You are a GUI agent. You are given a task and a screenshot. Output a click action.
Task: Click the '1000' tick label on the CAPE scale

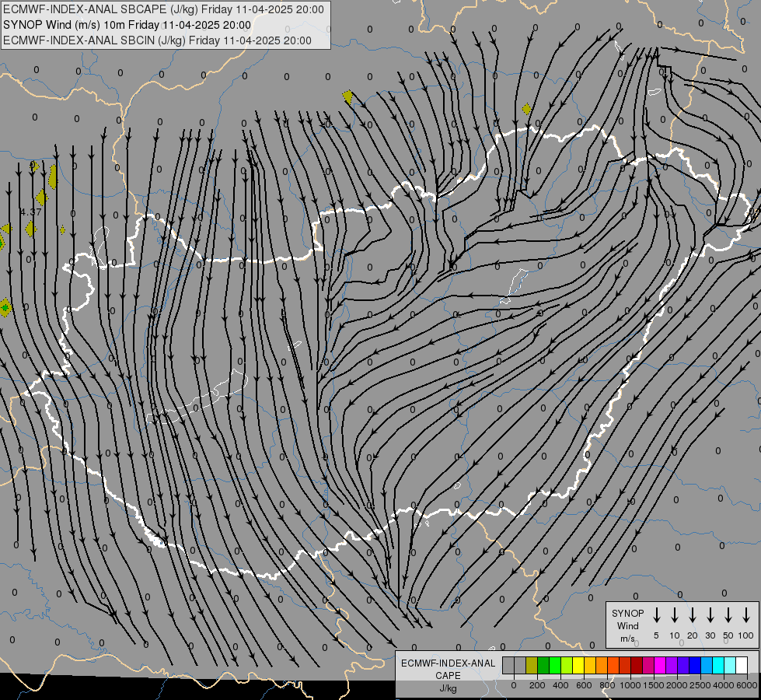(x=630, y=685)
